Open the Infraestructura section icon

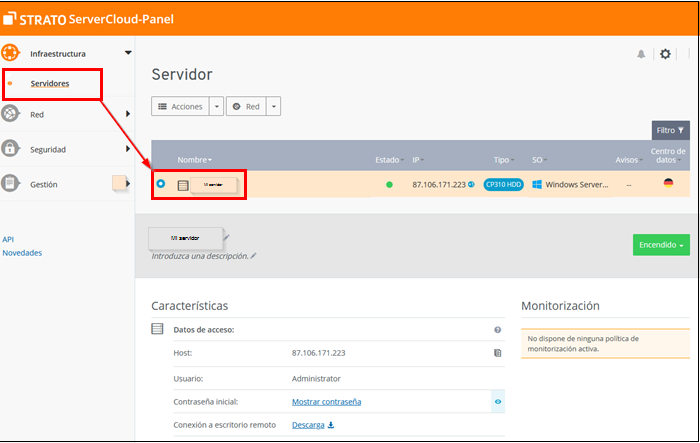[x=10, y=53]
